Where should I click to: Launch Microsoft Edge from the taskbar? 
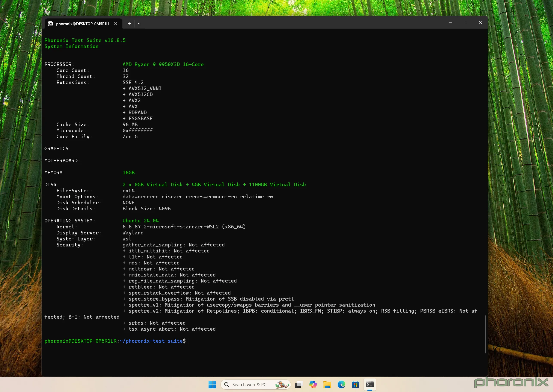coord(341,384)
